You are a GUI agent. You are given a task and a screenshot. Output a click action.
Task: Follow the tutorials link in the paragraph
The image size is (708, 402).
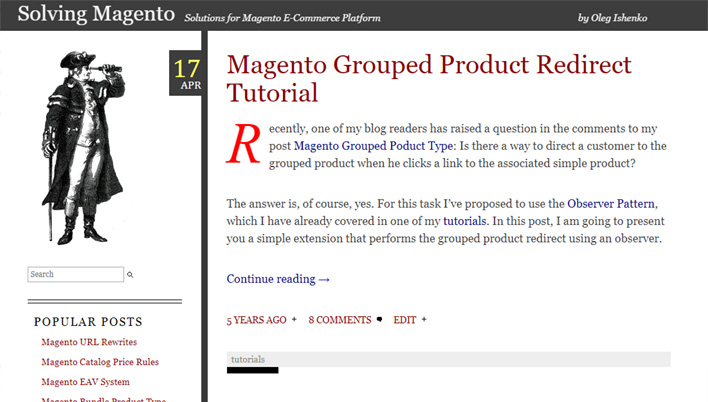465,221
